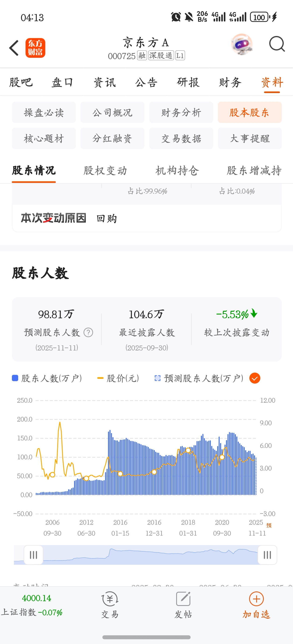Screen dimensions: 293x644
Task: Tap the price marker at 2018 01-31
Action: (188, 450)
